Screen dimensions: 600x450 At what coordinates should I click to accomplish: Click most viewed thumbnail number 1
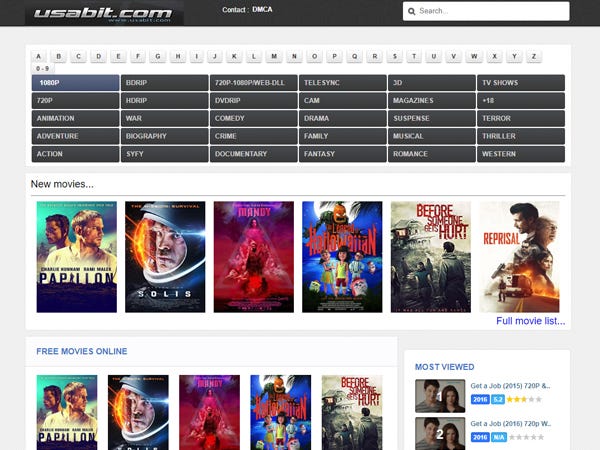coord(440,396)
